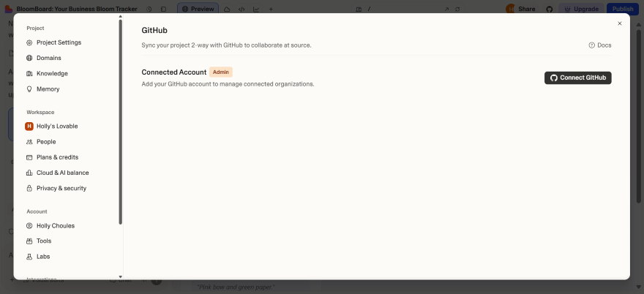Toggle the sidebar panel icon in header
The image size is (644, 294).
click(x=163, y=9)
